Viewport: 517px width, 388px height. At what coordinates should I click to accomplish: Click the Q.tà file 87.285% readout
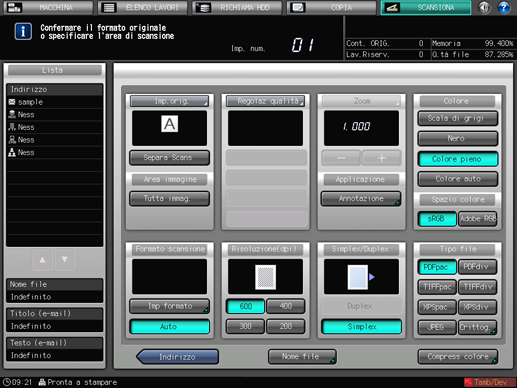point(472,54)
